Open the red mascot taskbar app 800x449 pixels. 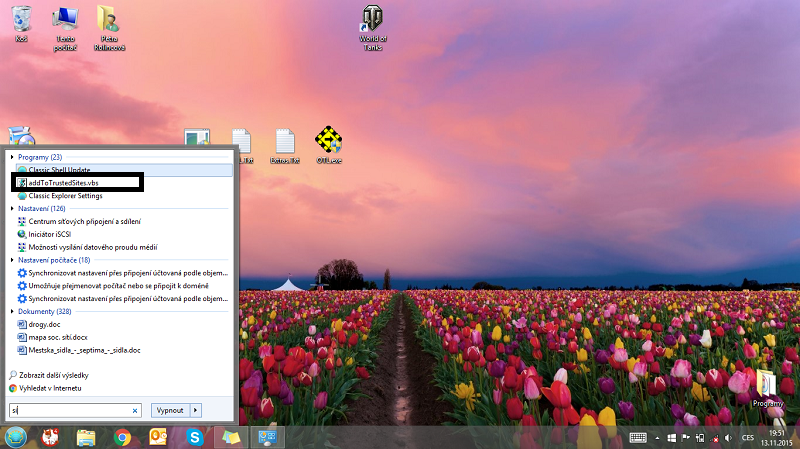(50, 438)
